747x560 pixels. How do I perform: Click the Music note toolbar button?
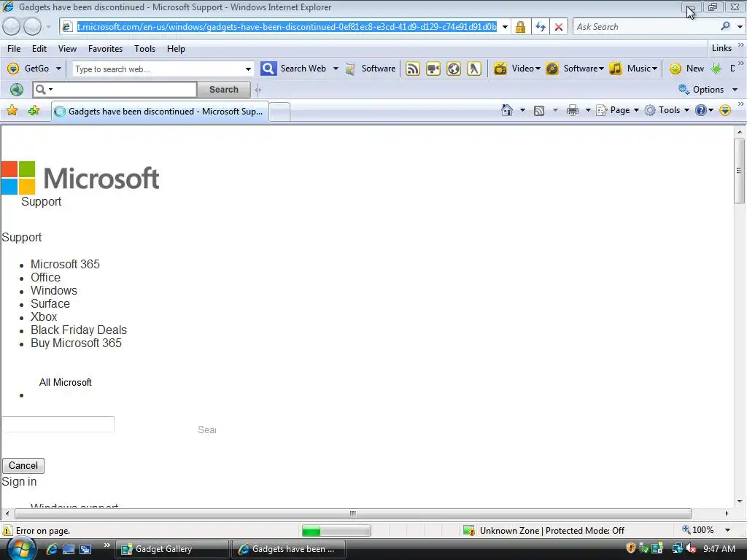(634, 69)
